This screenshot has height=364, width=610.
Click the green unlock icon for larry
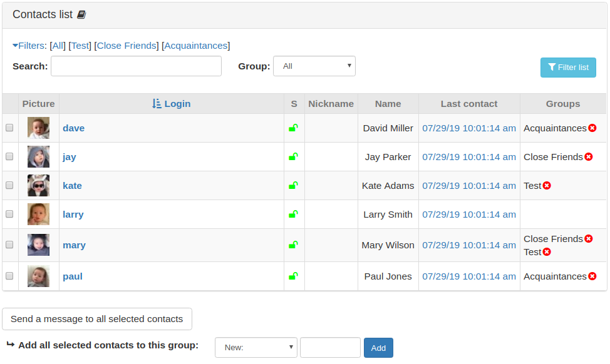click(293, 214)
